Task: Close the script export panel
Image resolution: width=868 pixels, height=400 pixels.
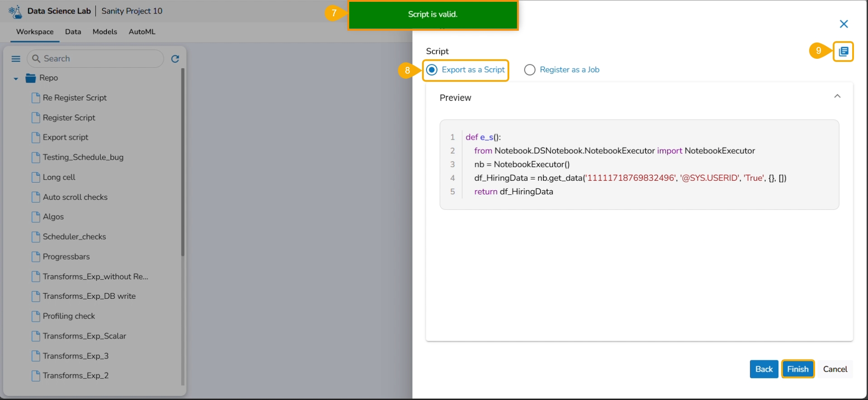Action: point(844,24)
